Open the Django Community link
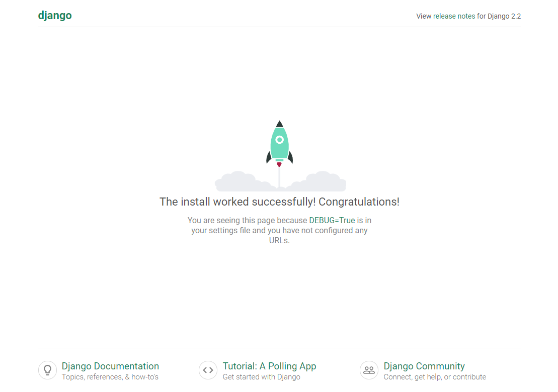The height and width of the screenshot is (392, 558). click(424, 366)
